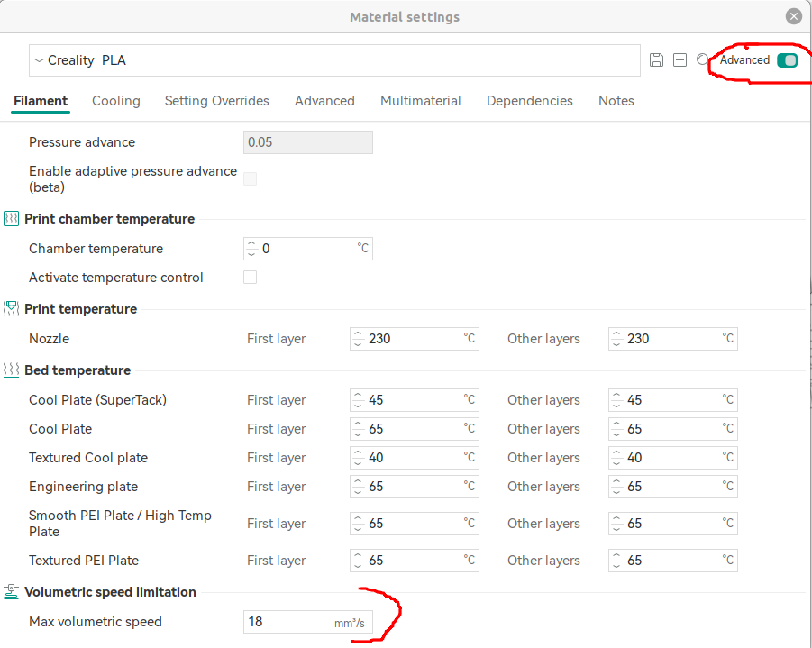This screenshot has height=648, width=812.
Task: Switch to the Cooling tab
Action: click(116, 101)
